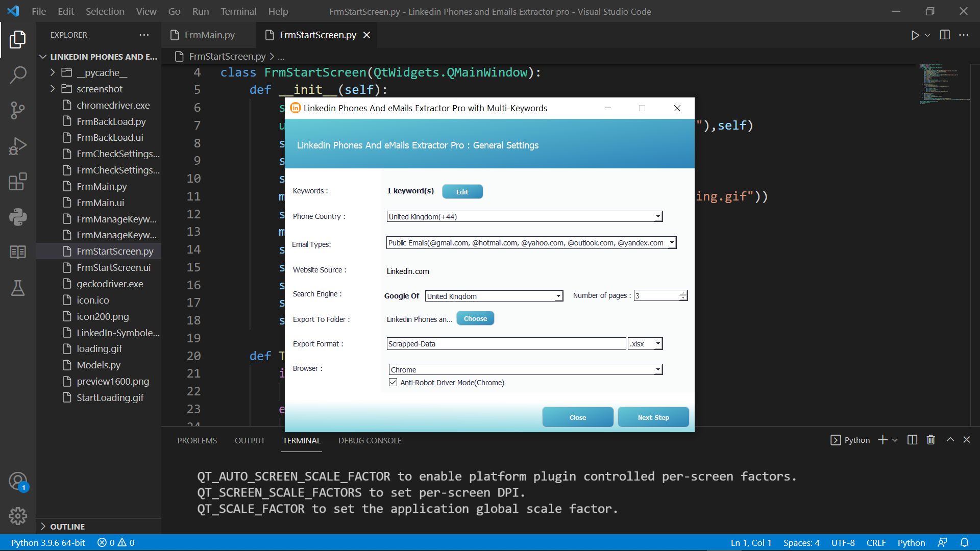Image resolution: width=980 pixels, height=551 pixels.
Task: Add a new terminal with plus icon
Action: coord(883,440)
